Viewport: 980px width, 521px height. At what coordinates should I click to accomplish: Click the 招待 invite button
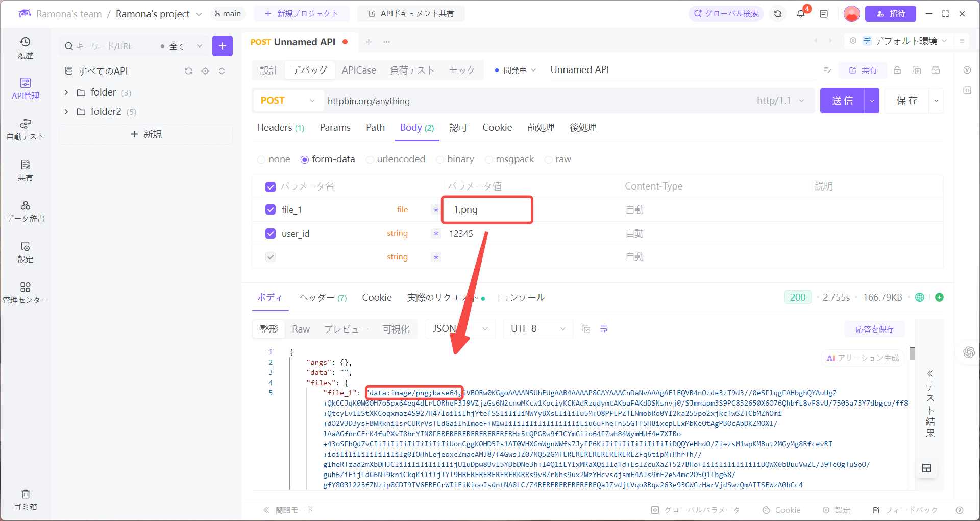tap(891, 14)
